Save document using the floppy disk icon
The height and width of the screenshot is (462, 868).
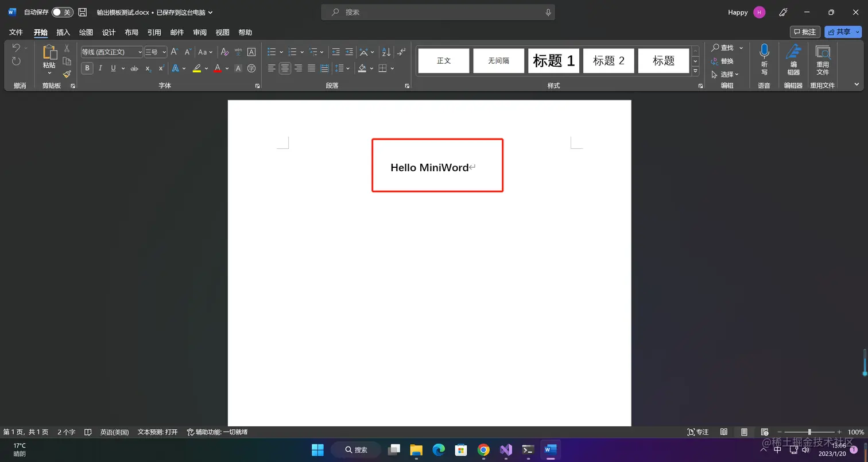pos(83,12)
